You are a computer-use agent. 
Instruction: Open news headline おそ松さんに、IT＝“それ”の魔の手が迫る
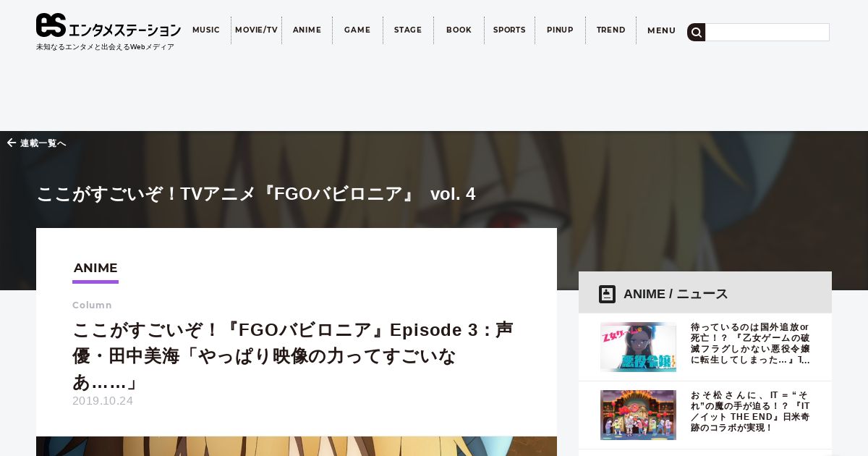[750, 411]
